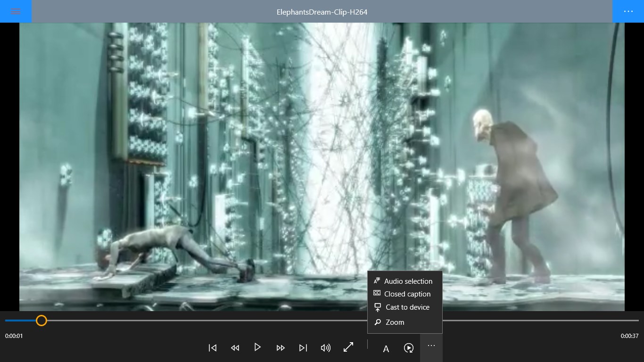Pick Cast to device option

click(405, 307)
